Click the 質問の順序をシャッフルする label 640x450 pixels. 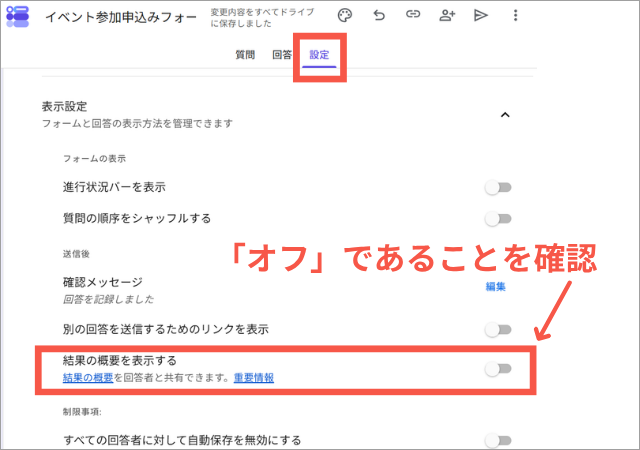137,218
